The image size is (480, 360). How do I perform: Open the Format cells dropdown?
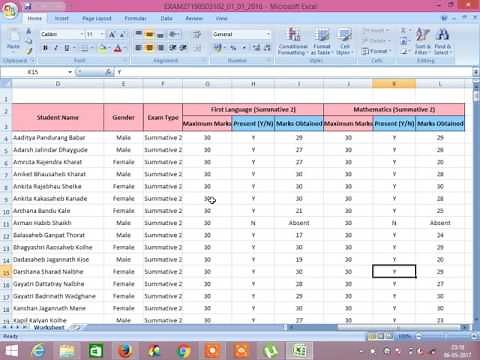[x=376, y=51]
